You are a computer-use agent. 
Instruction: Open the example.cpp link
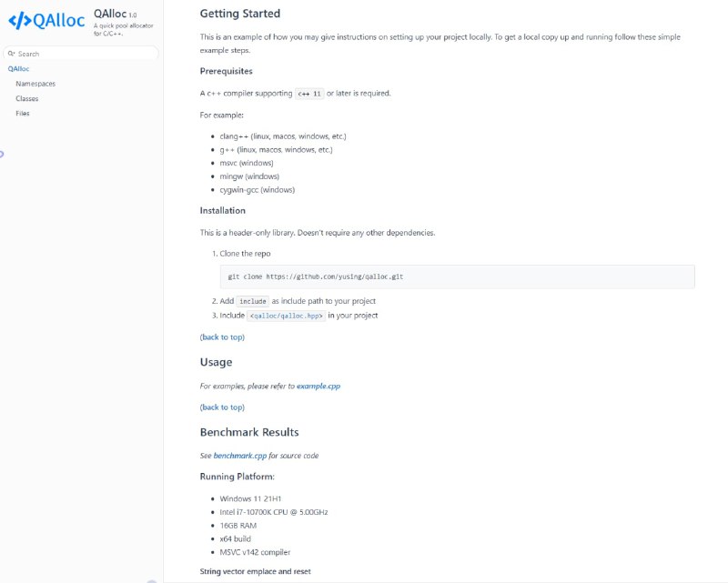click(x=318, y=386)
